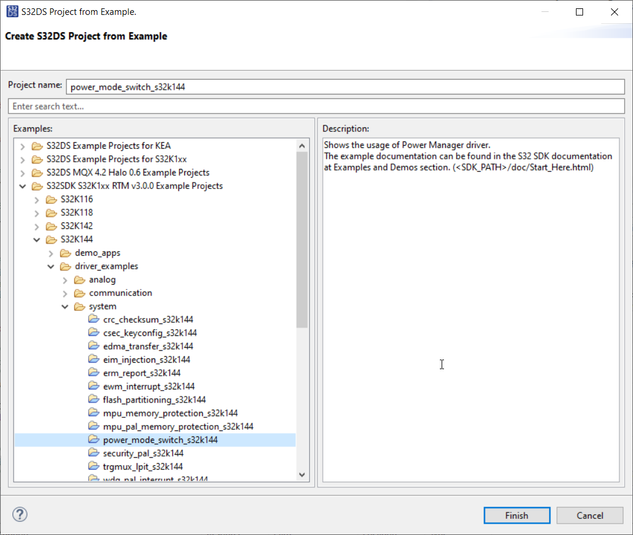Select the S32DS Example Projects for KEA folder icon
Screen dimensions: 633x535
[x=37, y=146]
